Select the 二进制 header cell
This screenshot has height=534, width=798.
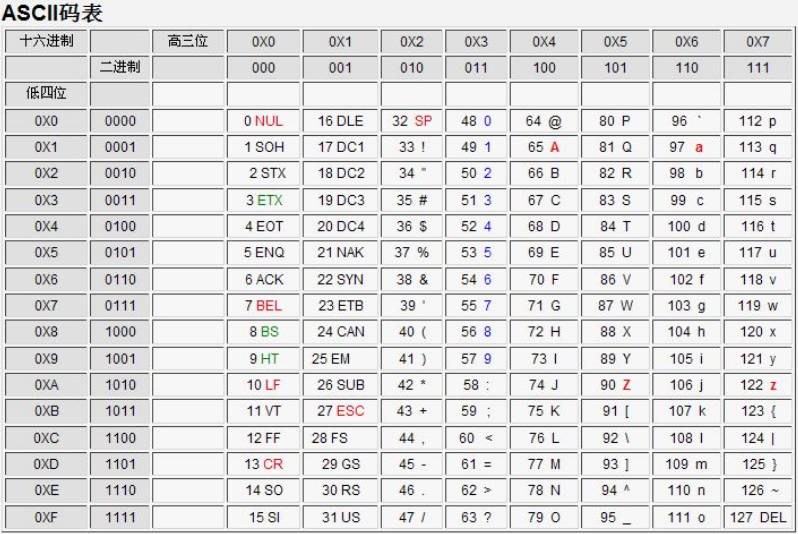[120, 67]
